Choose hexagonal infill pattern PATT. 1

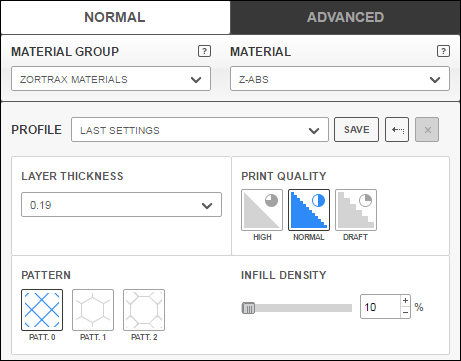point(93,310)
